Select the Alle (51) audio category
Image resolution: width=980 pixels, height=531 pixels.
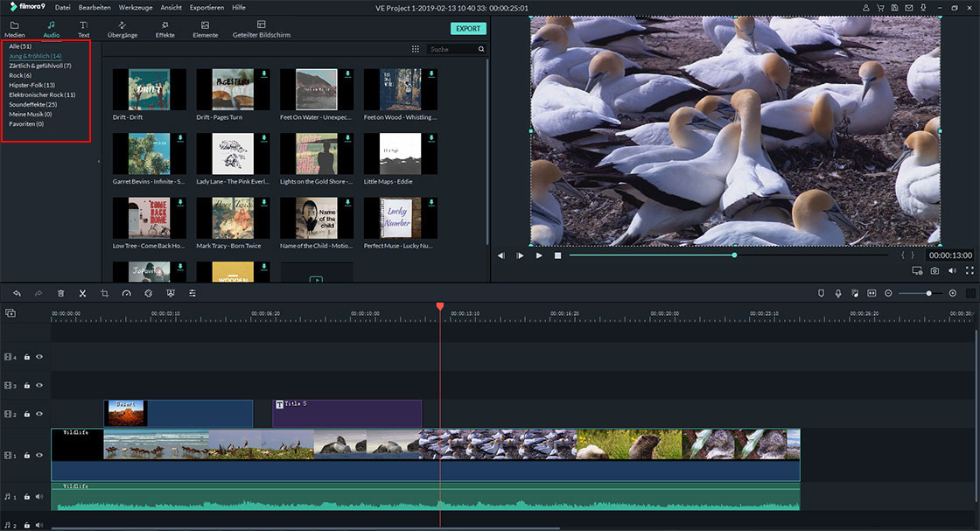[20, 46]
